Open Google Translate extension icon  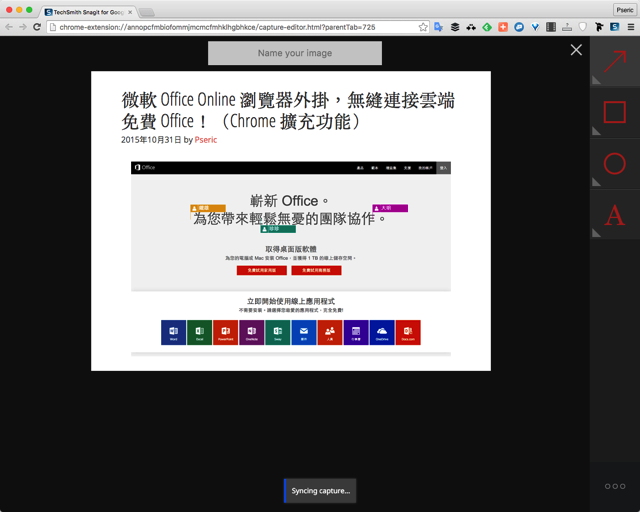click(439, 27)
